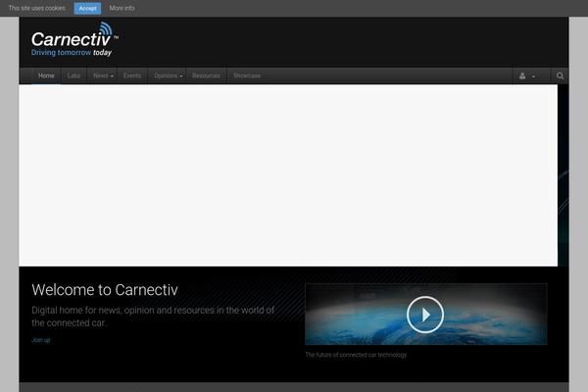This screenshot has height=392, width=588.
Task: Click the Carnectiv logo
Action: pyautogui.click(x=74, y=39)
